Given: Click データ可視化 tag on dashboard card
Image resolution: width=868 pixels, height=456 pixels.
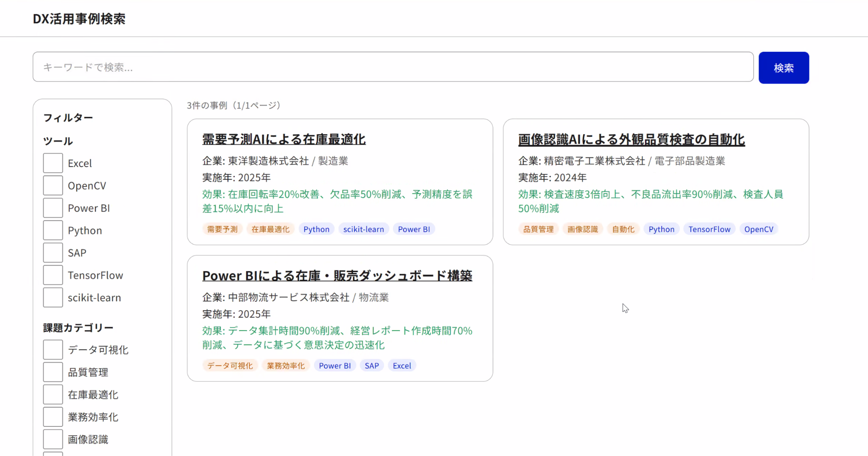Looking at the screenshot, I should [230, 366].
